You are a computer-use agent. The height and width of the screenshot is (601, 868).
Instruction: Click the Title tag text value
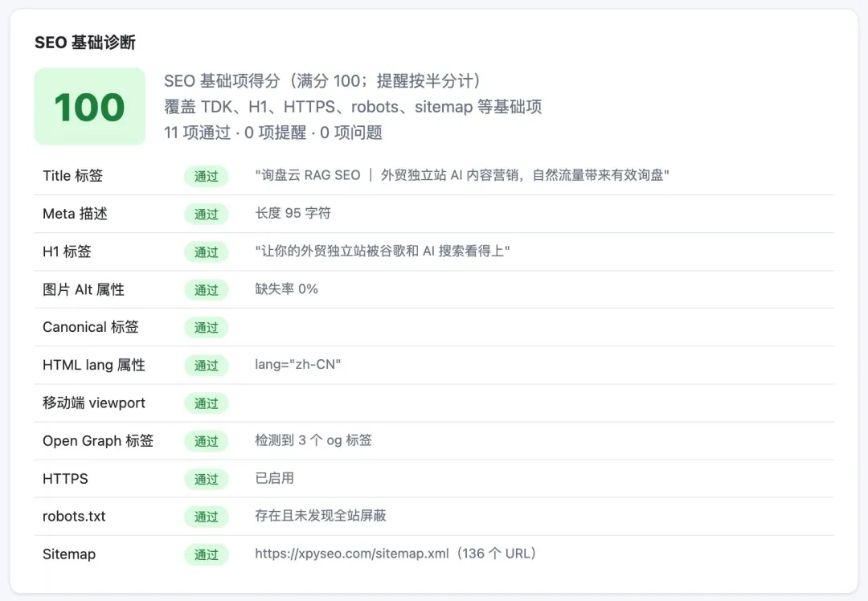pos(461,175)
